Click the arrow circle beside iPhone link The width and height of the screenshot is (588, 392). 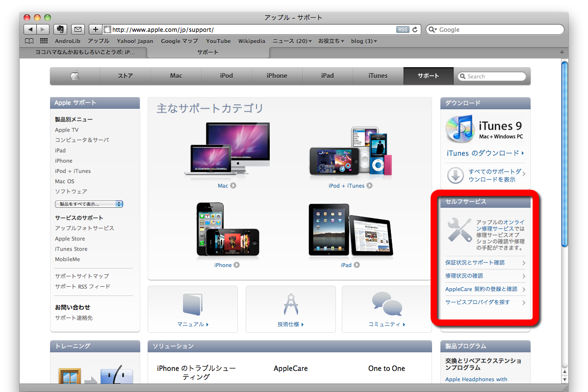[x=237, y=265]
